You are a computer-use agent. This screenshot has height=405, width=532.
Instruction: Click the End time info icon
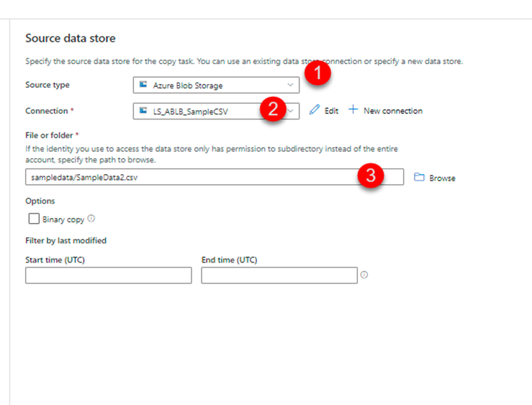click(x=364, y=275)
